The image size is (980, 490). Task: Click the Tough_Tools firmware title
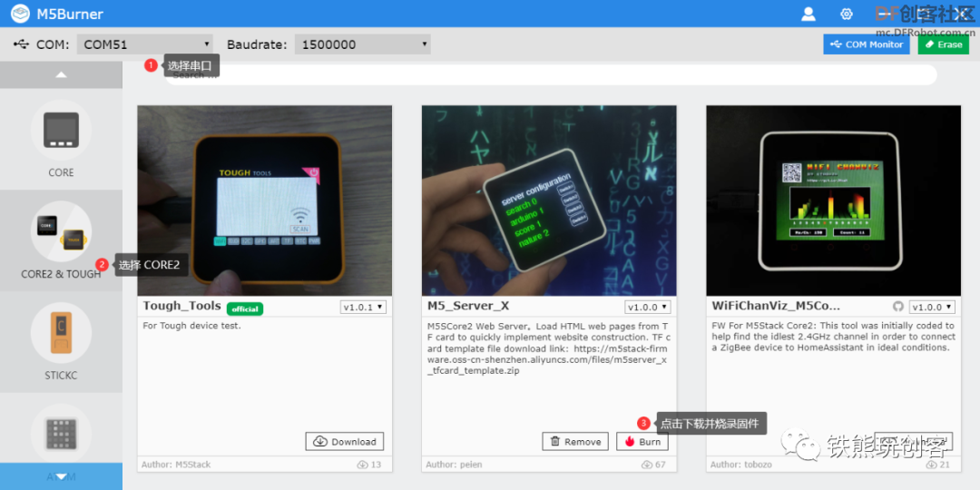(x=181, y=307)
